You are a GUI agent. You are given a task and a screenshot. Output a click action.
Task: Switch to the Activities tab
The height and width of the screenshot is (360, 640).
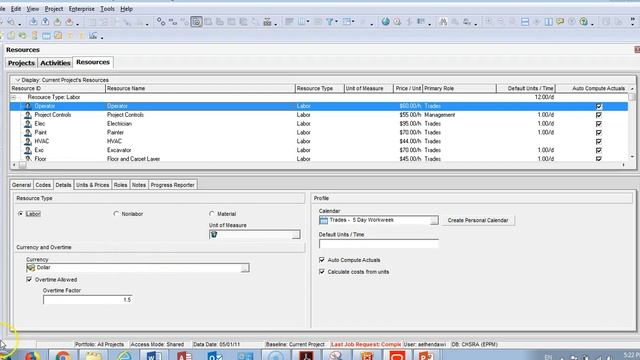(55, 63)
